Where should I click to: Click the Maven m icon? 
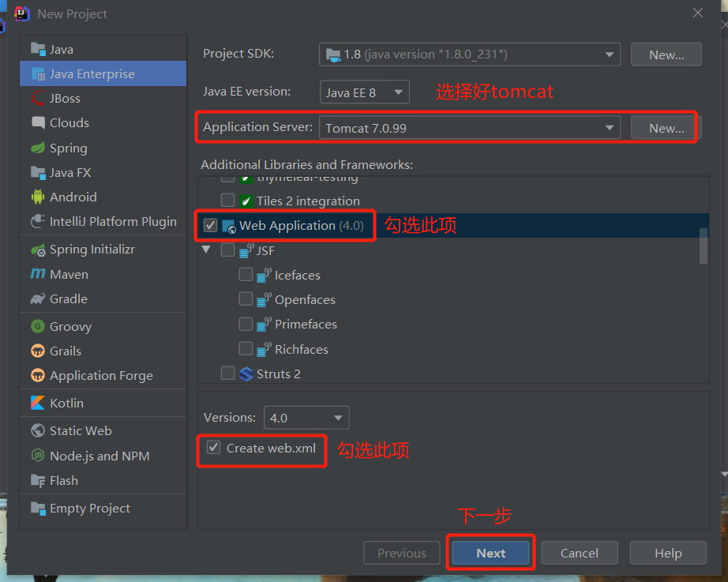coord(38,273)
